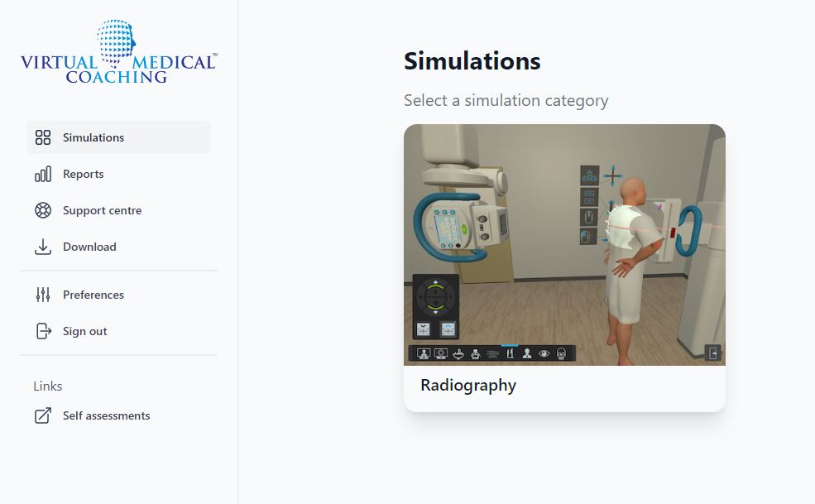This screenshot has height=504, width=815.
Task: Select the monitor view icon in toolbar
Action: (442, 353)
